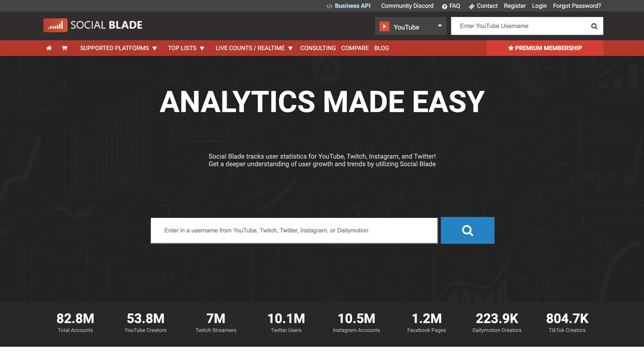This screenshot has width=644, height=353.
Task: Click the main username search box
Action: point(294,230)
